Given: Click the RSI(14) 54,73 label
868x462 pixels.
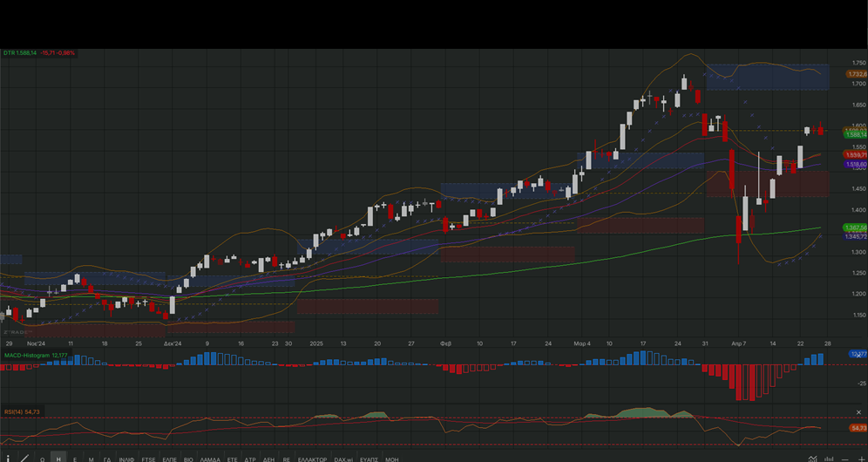Looking at the screenshot, I should tap(22, 411).
